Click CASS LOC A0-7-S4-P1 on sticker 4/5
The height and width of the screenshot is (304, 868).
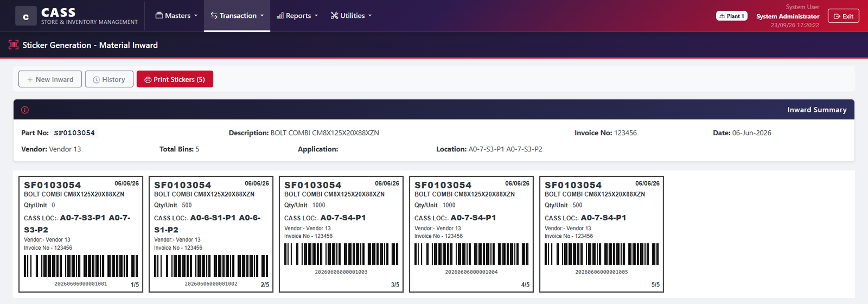455,218
